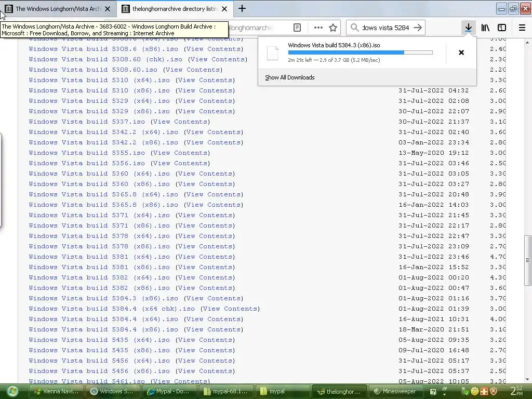Open Windows S... taskbar item
The height and width of the screenshot is (399, 532).
[113, 391]
